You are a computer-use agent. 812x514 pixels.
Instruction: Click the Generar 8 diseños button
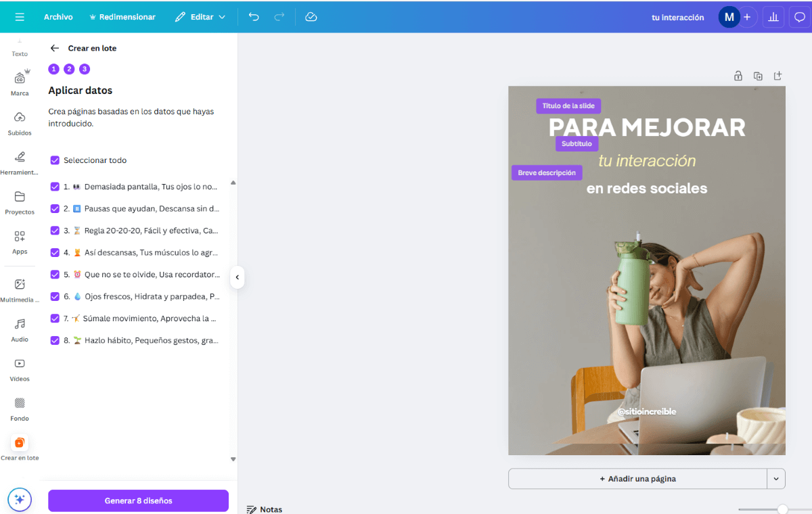[x=138, y=500]
